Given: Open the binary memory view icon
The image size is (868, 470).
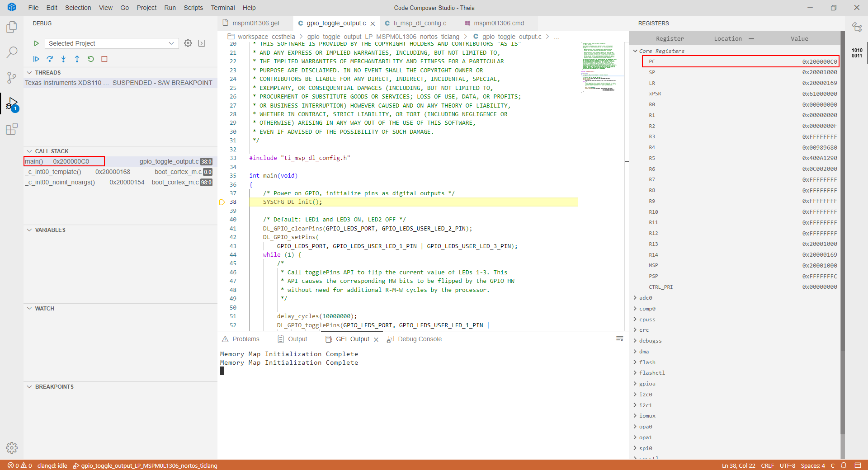Looking at the screenshot, I should point(857,53).
